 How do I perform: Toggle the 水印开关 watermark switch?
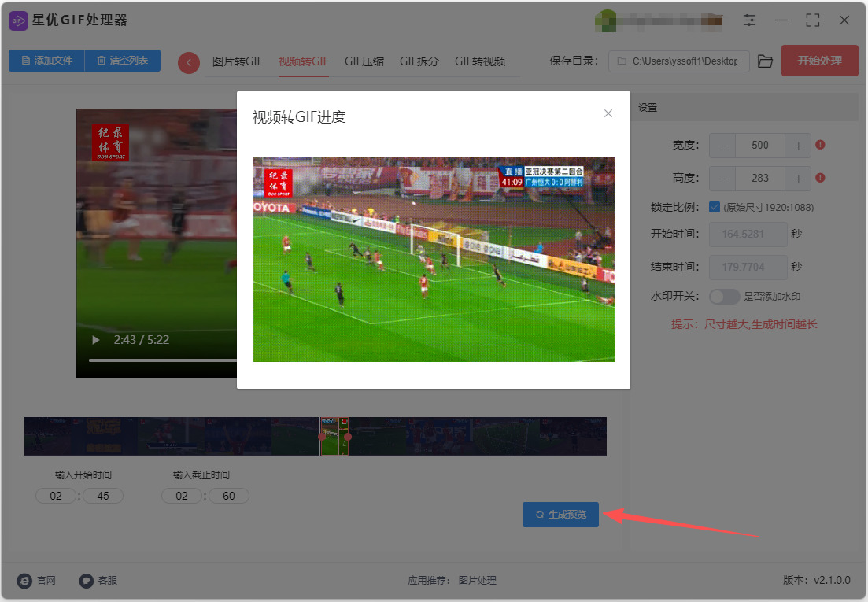point(725,297)
